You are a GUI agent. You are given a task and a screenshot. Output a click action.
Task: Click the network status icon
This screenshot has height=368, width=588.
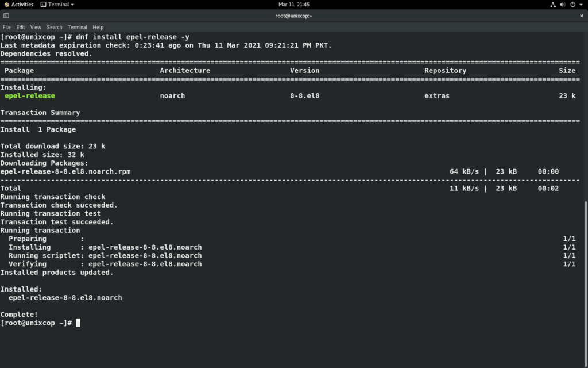pyautogui.click(x=553, y=5)
